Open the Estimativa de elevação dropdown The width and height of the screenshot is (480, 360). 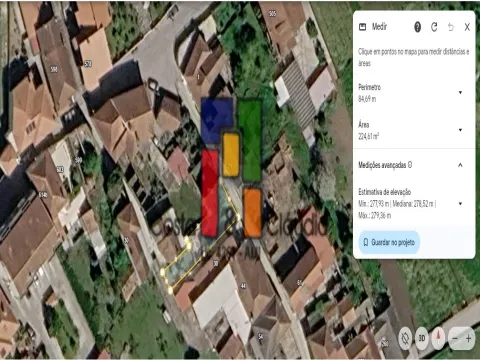[x=460, y=203]
